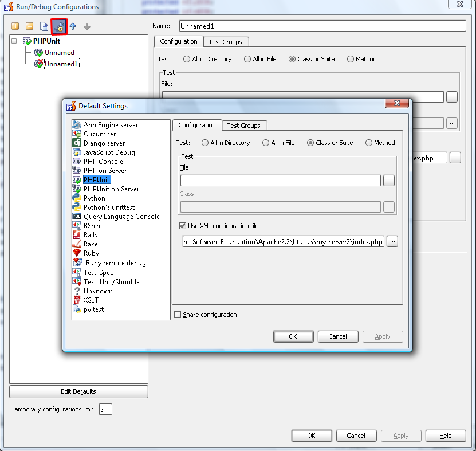This screenshot has height=451, width=476.
Task: Browse File field in Run/Debug window
Action: 452,97
